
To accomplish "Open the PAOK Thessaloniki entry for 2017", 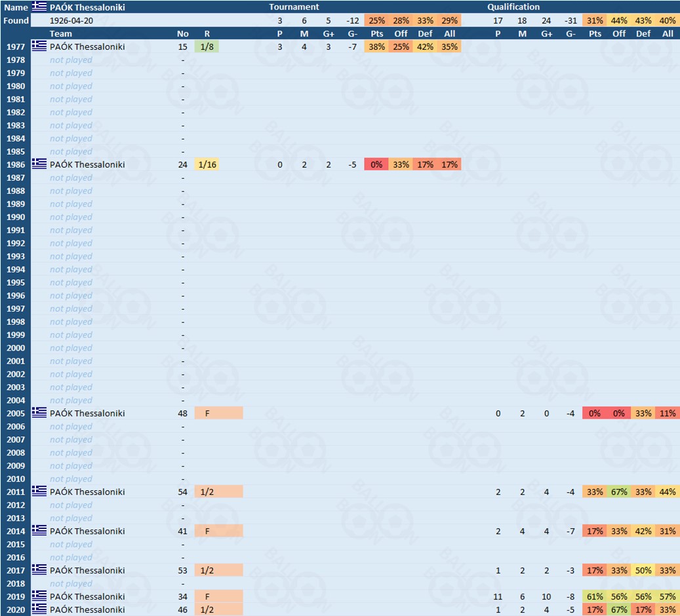I will (87, 571).
